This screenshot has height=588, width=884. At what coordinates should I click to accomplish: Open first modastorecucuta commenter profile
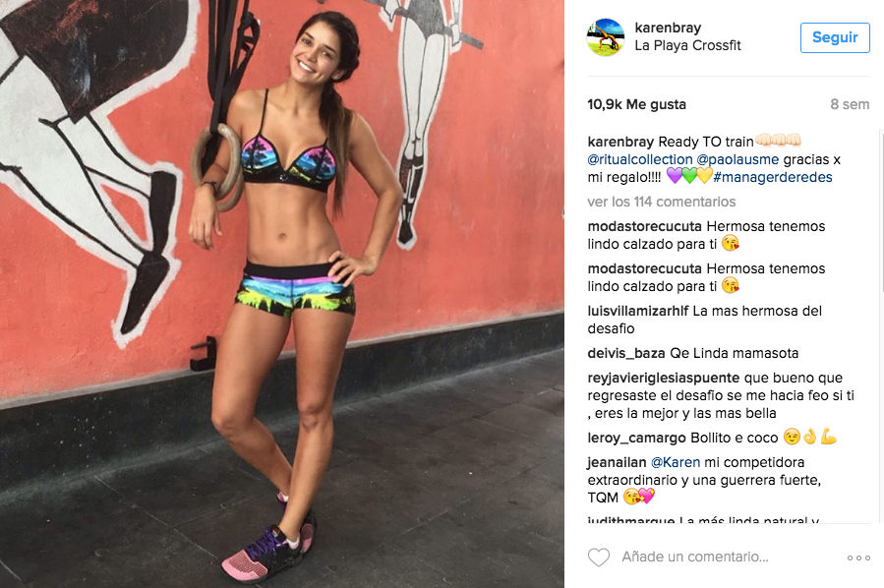click(x=644, y=226)
